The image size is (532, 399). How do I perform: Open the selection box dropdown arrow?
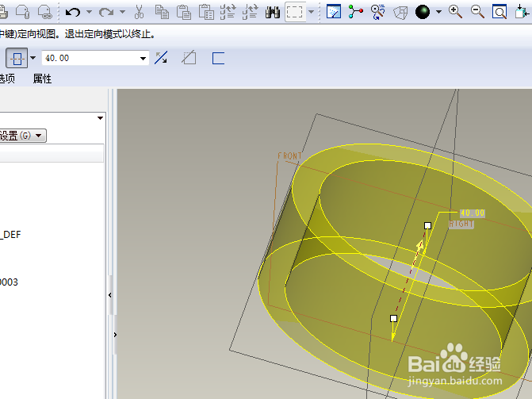[x=311, y=12]
